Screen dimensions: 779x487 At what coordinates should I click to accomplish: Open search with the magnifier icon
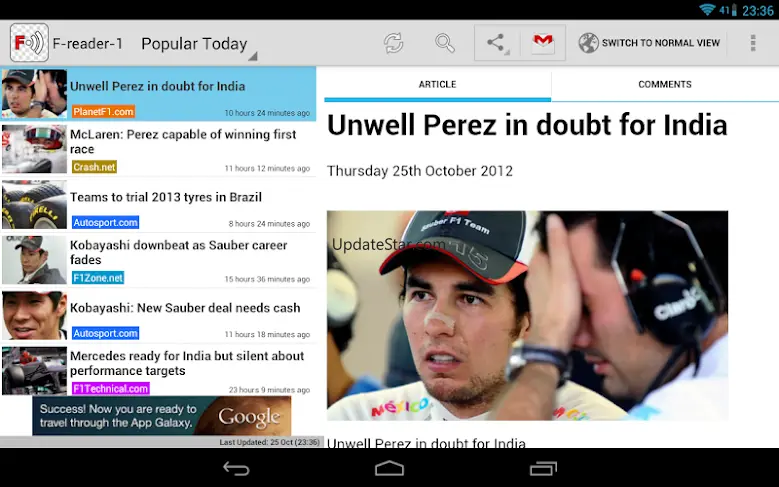pos(445,43)
